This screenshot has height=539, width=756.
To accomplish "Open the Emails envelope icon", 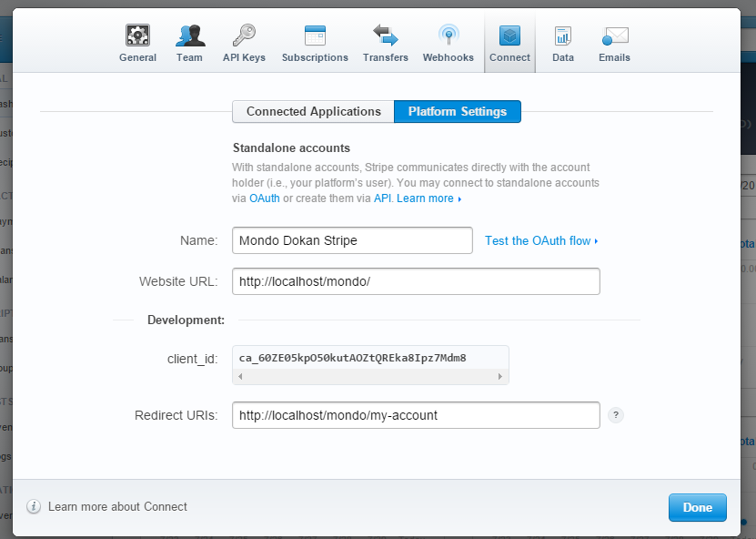I will [x=615, y=36].
